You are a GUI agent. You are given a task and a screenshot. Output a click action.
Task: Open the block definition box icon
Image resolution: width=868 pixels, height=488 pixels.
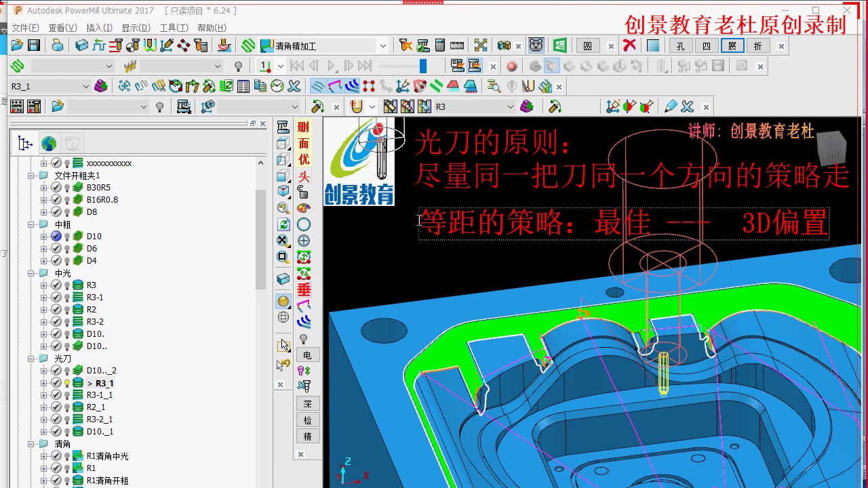click(x=82, y=45)
